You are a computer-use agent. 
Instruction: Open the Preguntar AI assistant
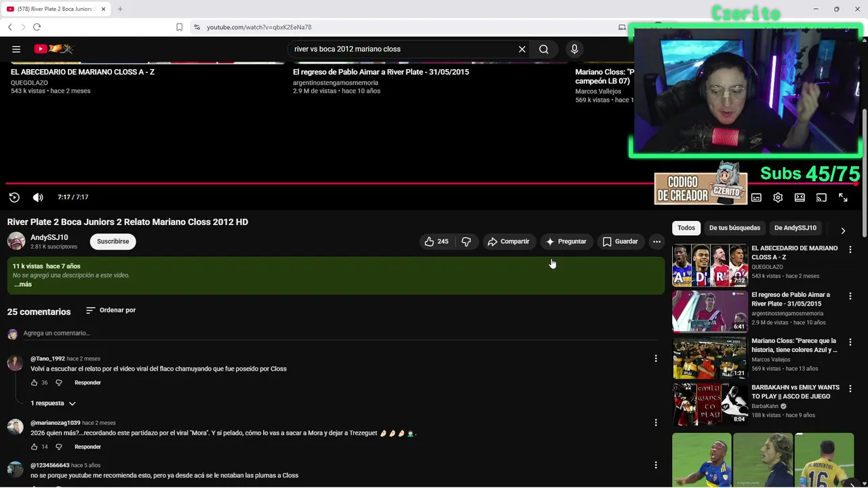pyautogui.click(x=566, y=241)
